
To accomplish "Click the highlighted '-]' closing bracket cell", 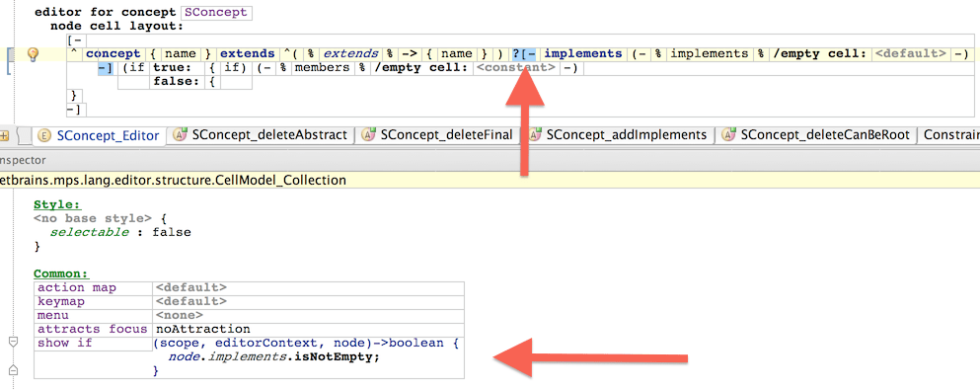I will [x=105, y=67].
